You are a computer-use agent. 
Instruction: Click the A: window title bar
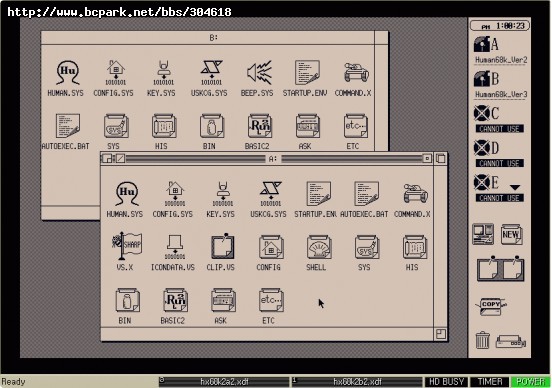pos(273,159)
